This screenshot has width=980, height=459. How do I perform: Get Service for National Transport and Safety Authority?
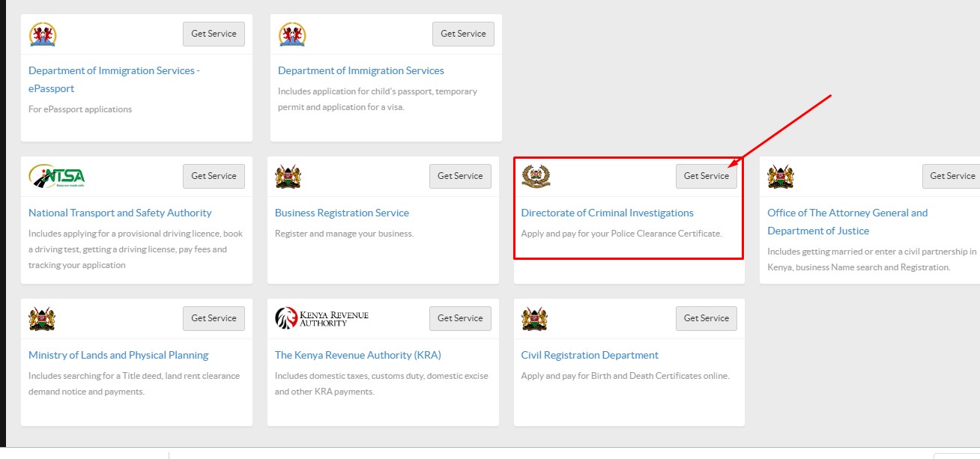pyautogui.click(x=214, y=176)
